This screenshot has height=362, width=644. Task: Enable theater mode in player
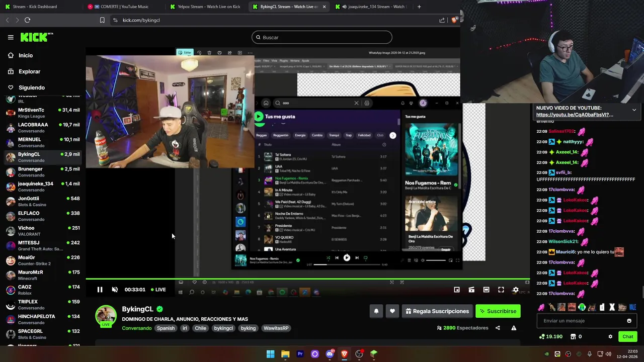pyautogui.click(x=486, y=290)
